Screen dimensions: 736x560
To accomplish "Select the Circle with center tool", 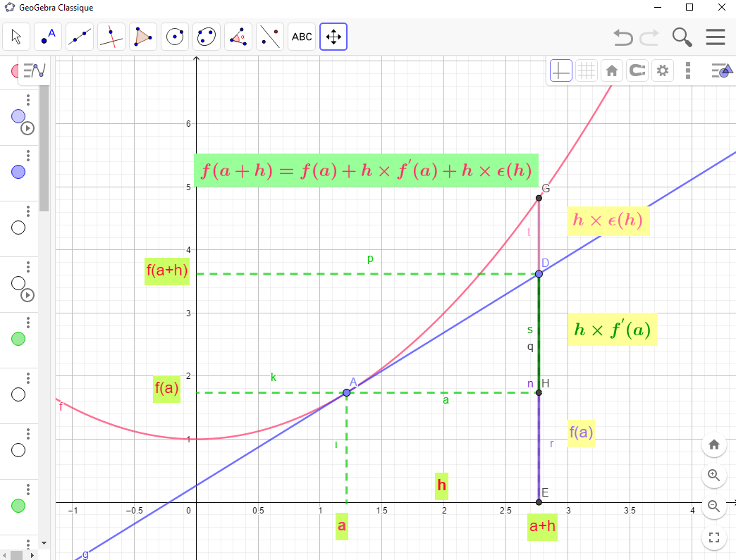I will [x=175, y=37].
